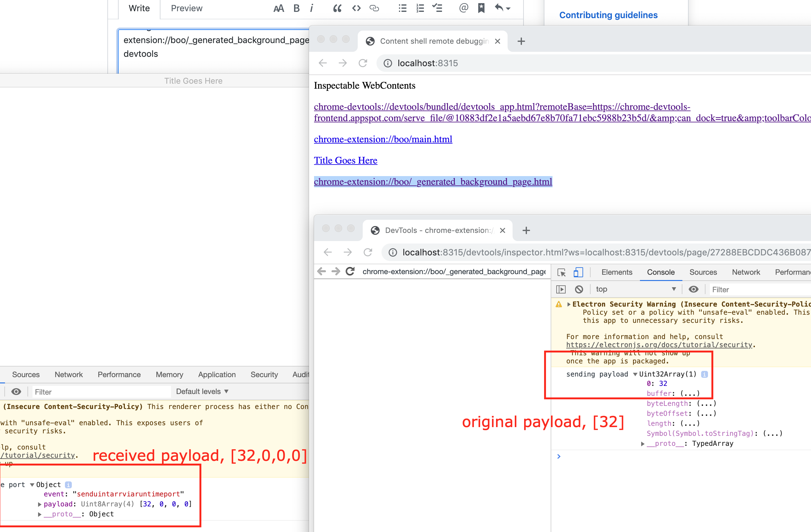Open the Default levels dropdown

202,391
